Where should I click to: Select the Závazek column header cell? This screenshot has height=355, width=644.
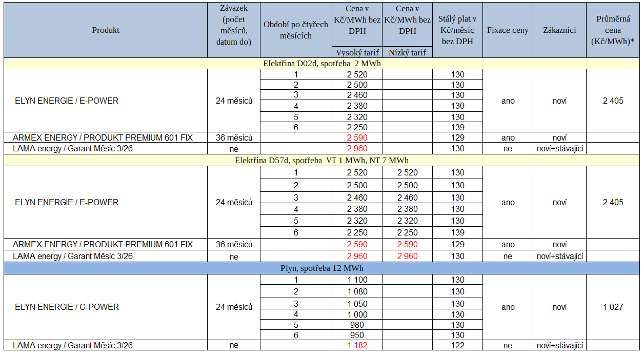point(233,30)
